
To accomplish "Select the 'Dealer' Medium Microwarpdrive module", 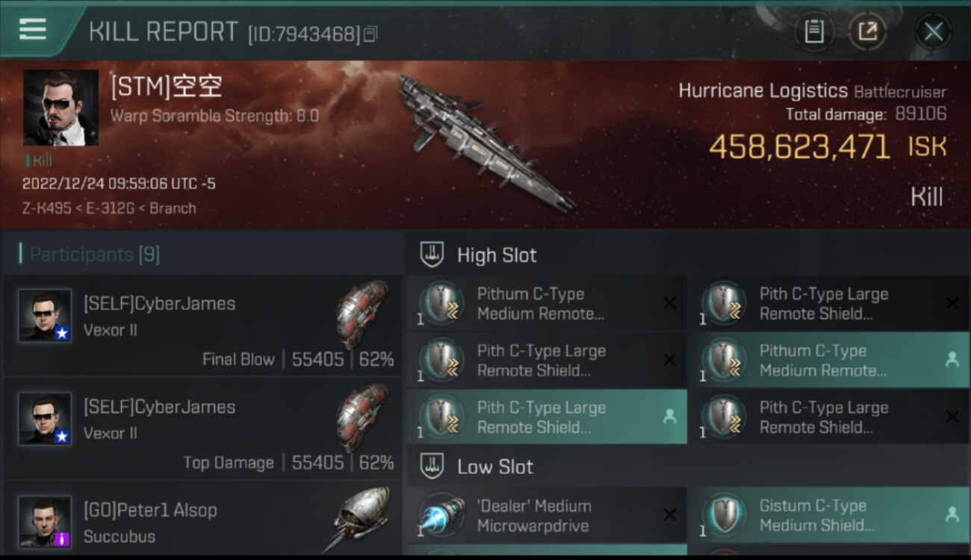I will [547, 515].
